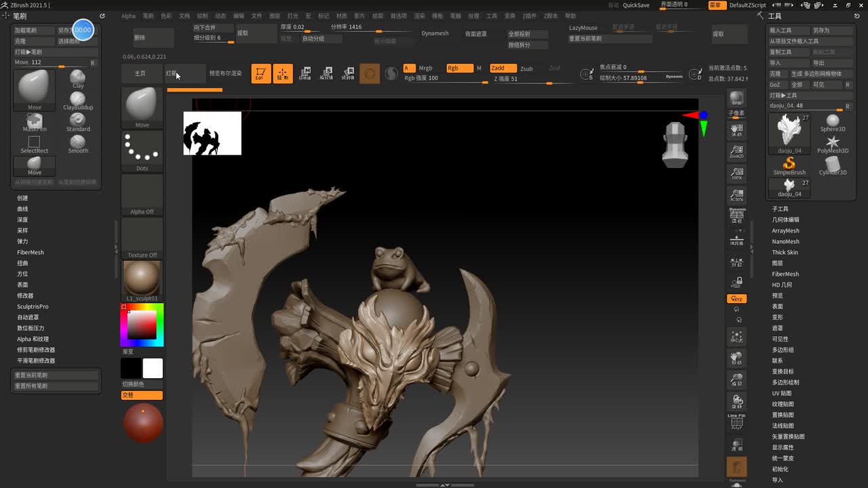The height and width of the screenshot is (488, 868).
Task: Toggle Dynamic perspective view
Action: click(x=736, y=216)
